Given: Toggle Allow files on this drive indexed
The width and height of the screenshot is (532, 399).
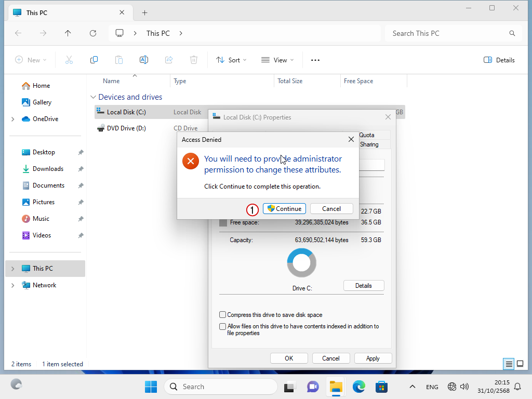Looking at the screenshot, I should 223,327.
